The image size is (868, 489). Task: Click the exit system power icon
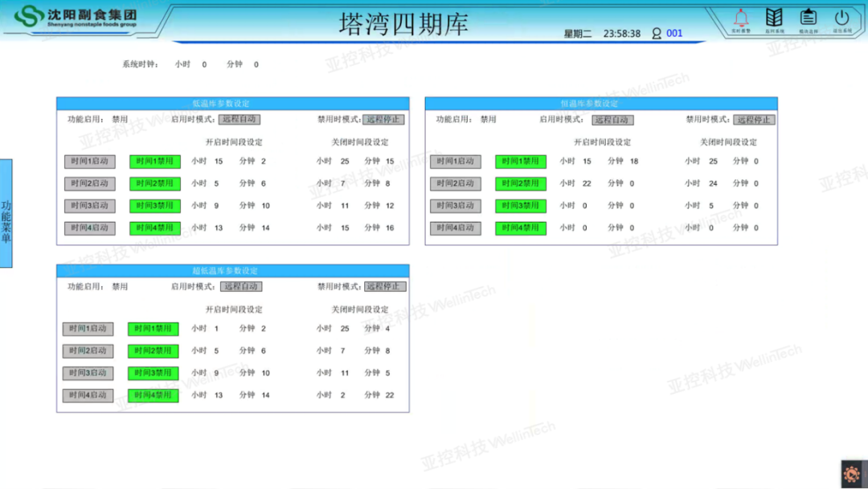(842, 18)
